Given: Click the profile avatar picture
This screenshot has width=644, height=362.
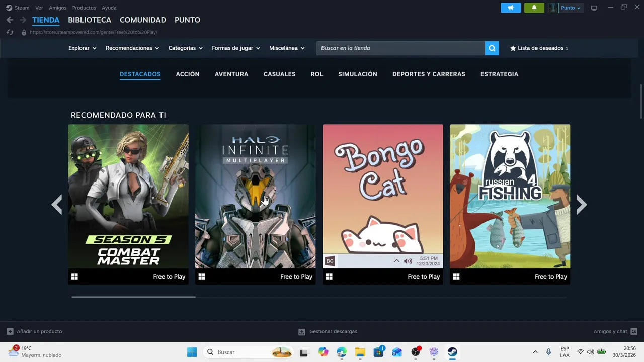Looking at the screenshot, I should coord(553,8).
